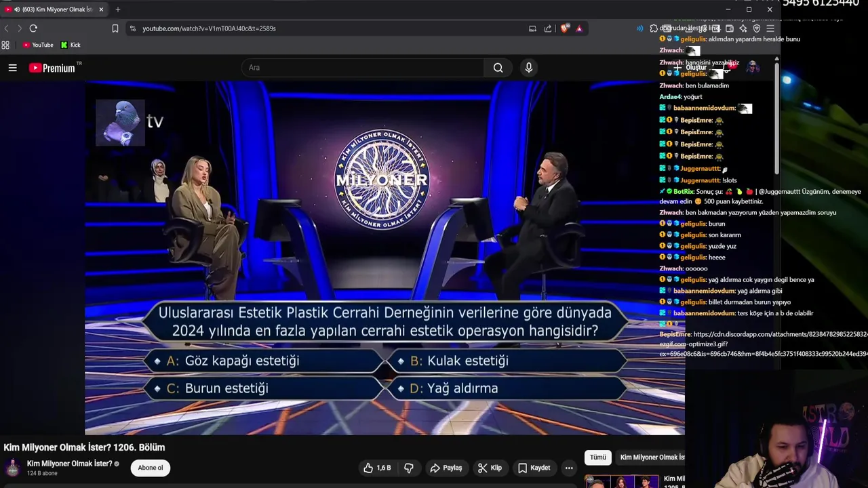Click '124 B abone' subscriber count

42,473
